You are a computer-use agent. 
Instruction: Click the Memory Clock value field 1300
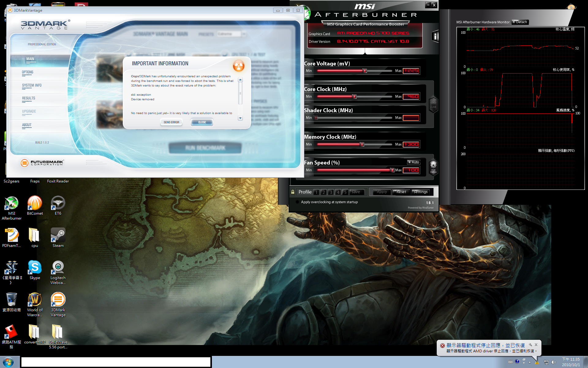(x=411, y=144)
